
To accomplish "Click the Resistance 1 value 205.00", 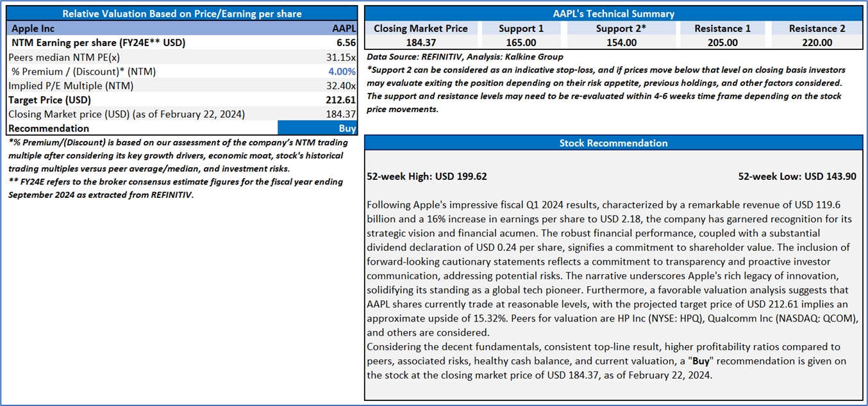I will (x=722, y=43).
